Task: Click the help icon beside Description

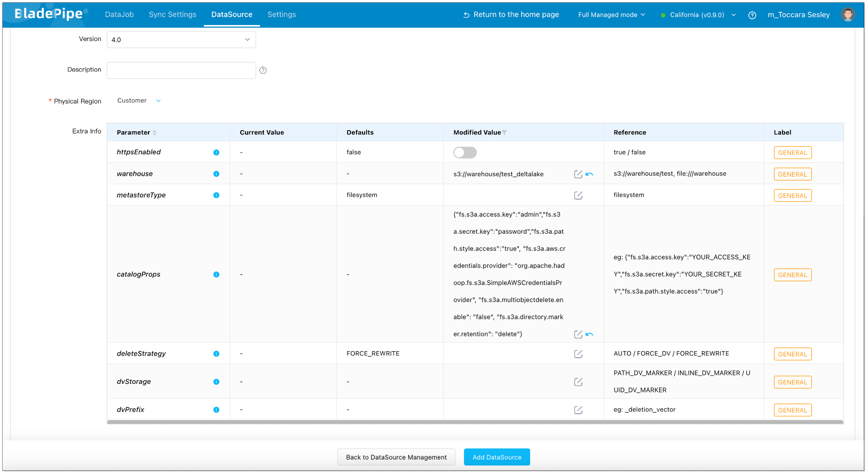Action: tap(263, 70)
